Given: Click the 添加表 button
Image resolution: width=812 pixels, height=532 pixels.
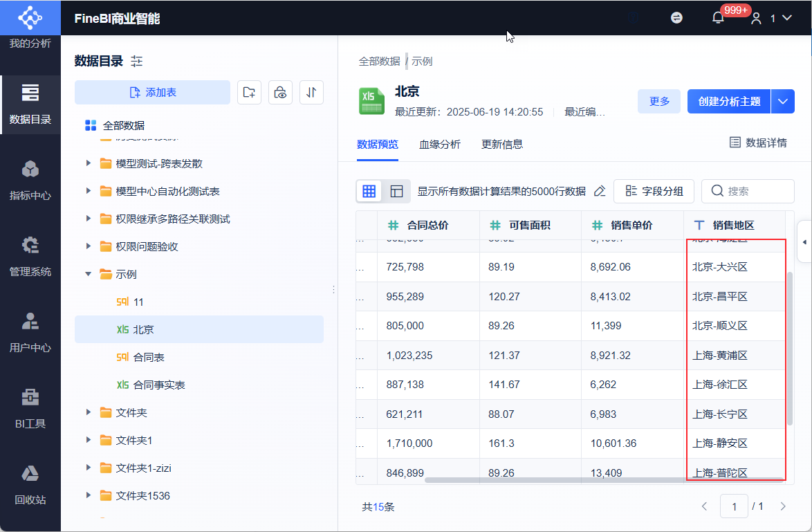Looking at the screenshot, I should pos(152,92).
